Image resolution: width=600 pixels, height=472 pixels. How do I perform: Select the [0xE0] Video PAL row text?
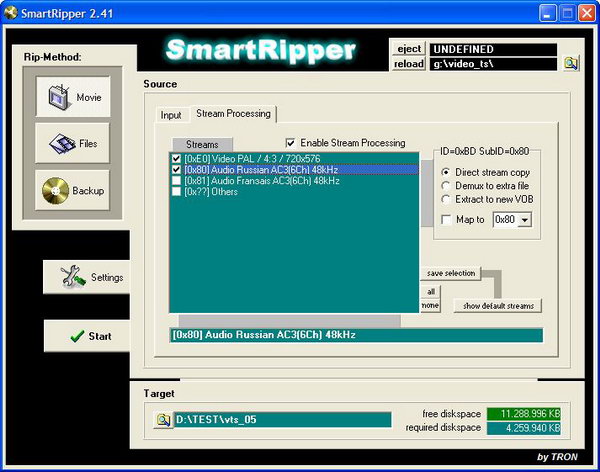coord(252,158)
